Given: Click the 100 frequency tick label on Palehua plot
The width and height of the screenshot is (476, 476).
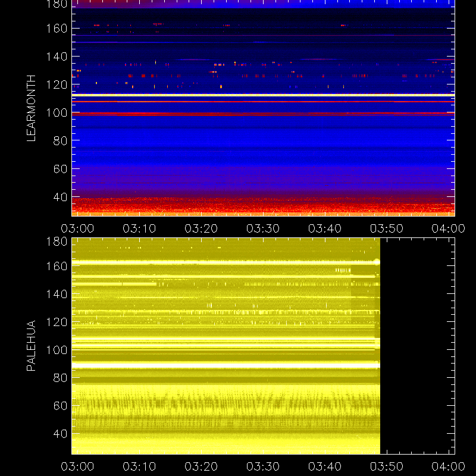Looking at the screenshot, I should pos(57,350).
